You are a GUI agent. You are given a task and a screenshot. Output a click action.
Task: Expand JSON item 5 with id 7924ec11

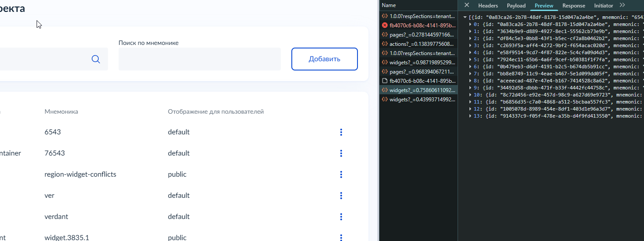pos(470,59)
